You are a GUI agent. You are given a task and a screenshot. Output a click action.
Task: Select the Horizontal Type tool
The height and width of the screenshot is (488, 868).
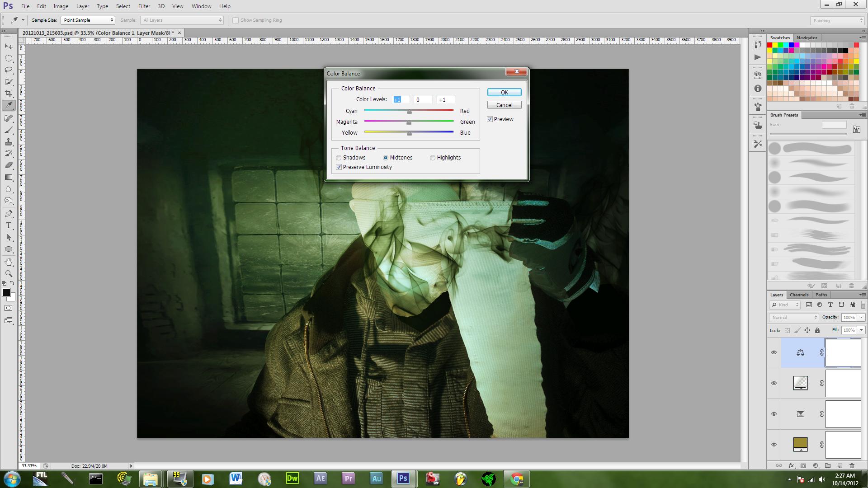pyautogui.click(x=9, y=225)
